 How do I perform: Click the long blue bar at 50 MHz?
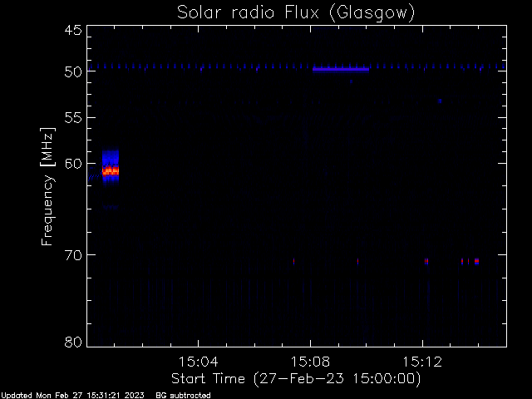[341, 70]
